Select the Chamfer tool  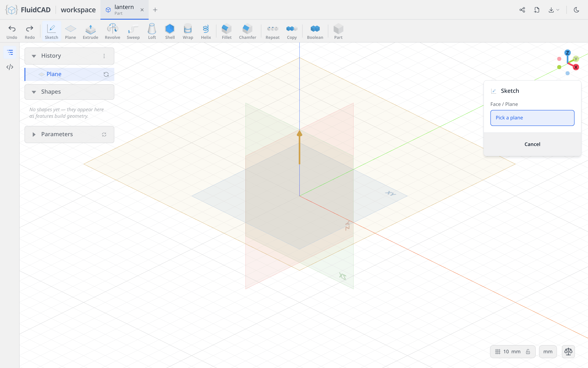tap(247, 32)
